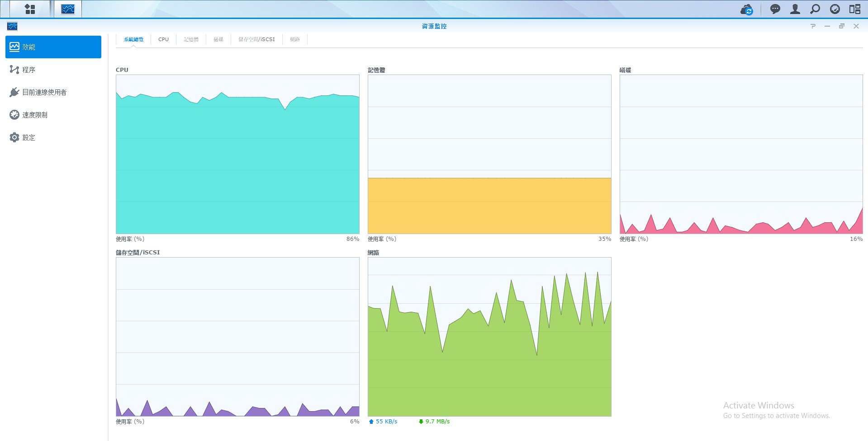Open the DSM main menu grid icon
The width and height of the screenshot is (868, 441).
[30, 9]
